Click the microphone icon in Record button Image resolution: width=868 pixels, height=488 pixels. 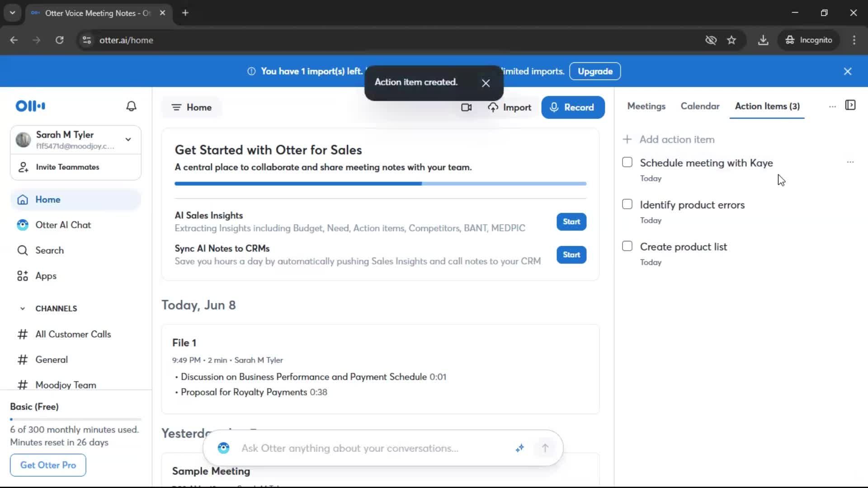click(554, 108)
